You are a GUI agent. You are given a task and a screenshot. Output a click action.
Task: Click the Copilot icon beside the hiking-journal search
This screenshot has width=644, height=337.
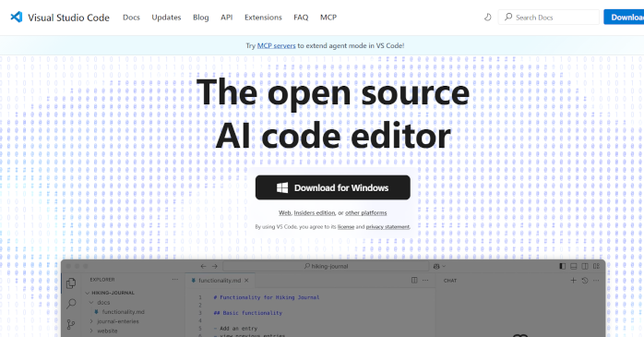pyautogui.click(x=436, y=266)
